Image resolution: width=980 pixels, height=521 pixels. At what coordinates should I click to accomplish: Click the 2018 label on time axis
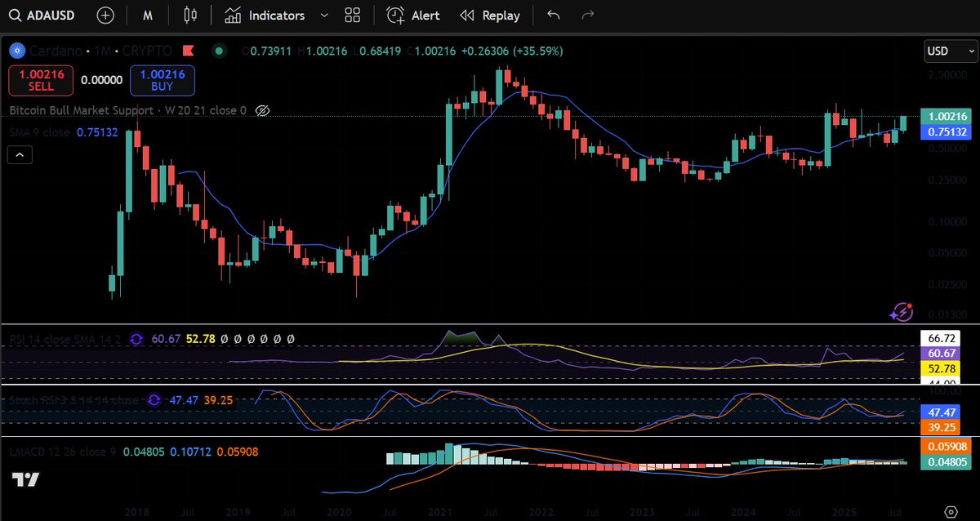(136, 511)
